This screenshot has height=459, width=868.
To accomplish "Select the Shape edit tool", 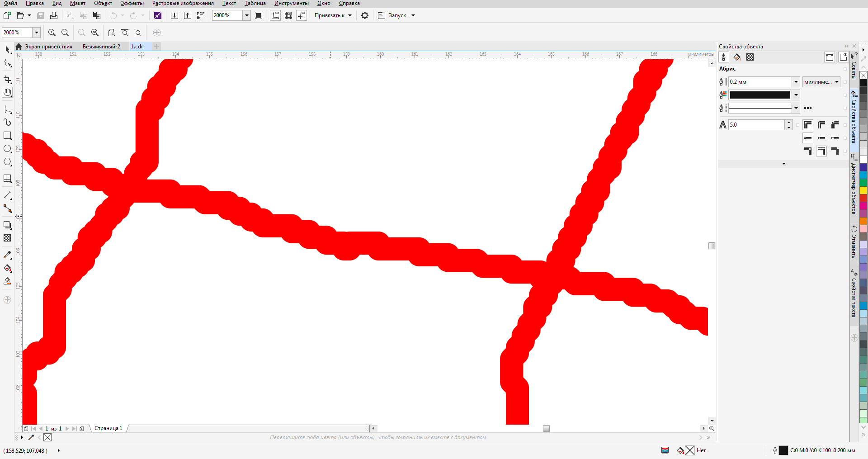I will pos(7,63).
